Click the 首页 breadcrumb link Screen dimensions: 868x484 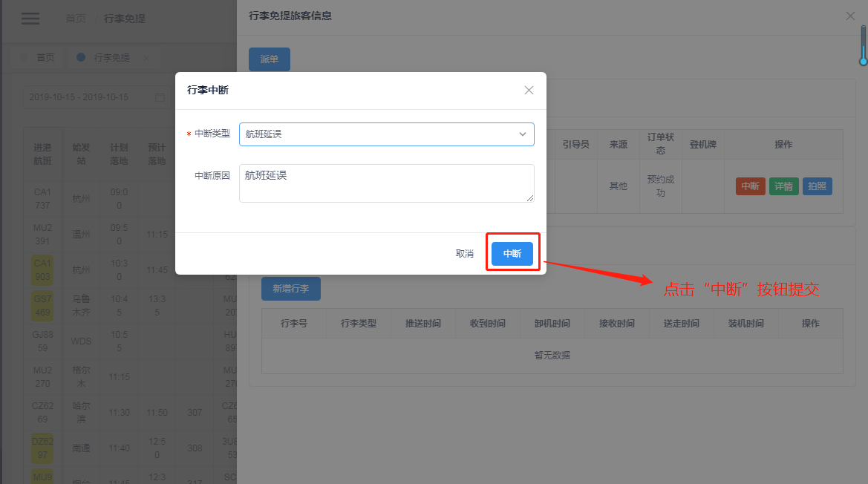coord(76,19)
